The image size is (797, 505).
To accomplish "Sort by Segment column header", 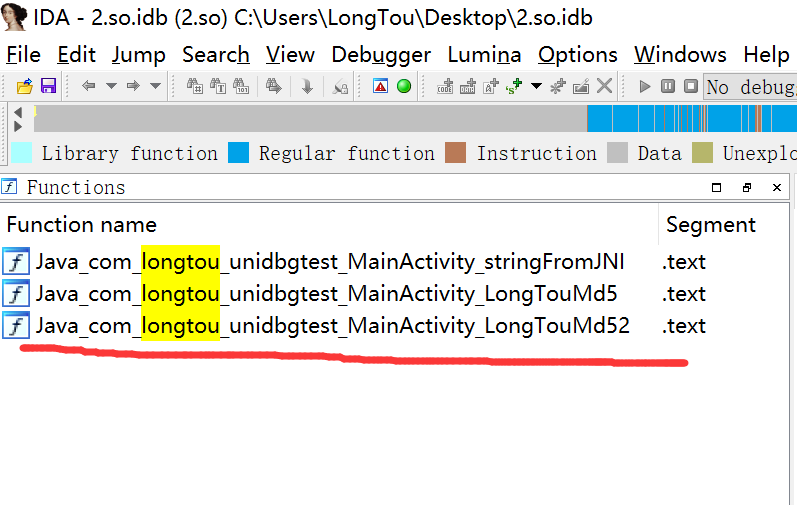I will click(725, 224).
